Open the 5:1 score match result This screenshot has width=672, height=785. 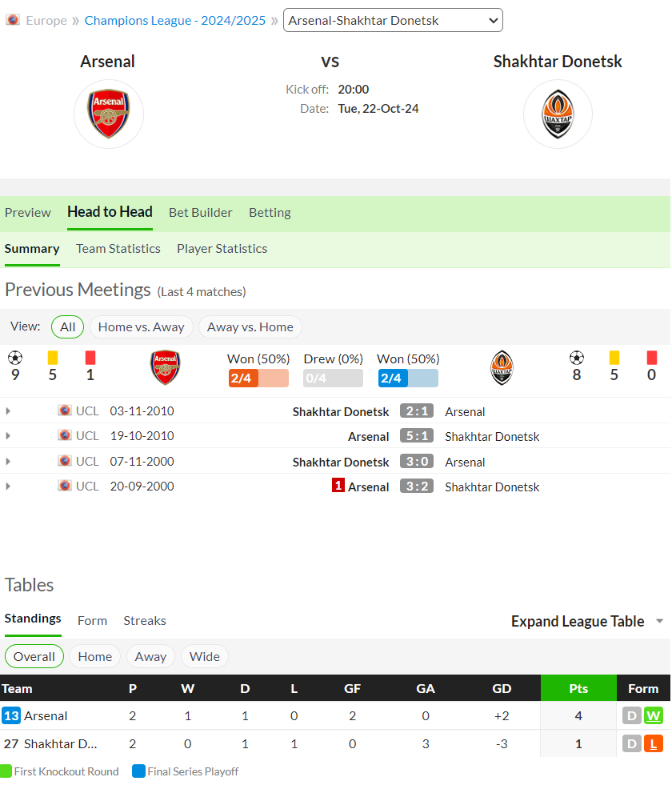click(416, 436)
